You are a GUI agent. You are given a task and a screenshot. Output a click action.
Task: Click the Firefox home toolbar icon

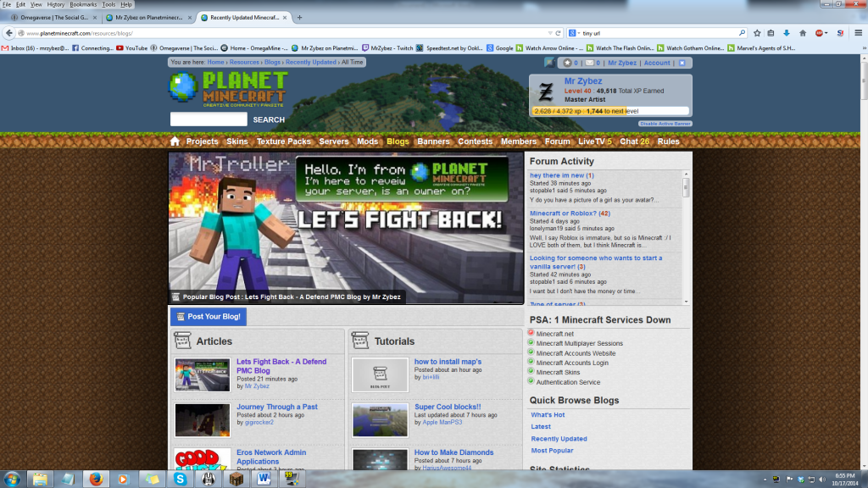(x=803, y=33)
